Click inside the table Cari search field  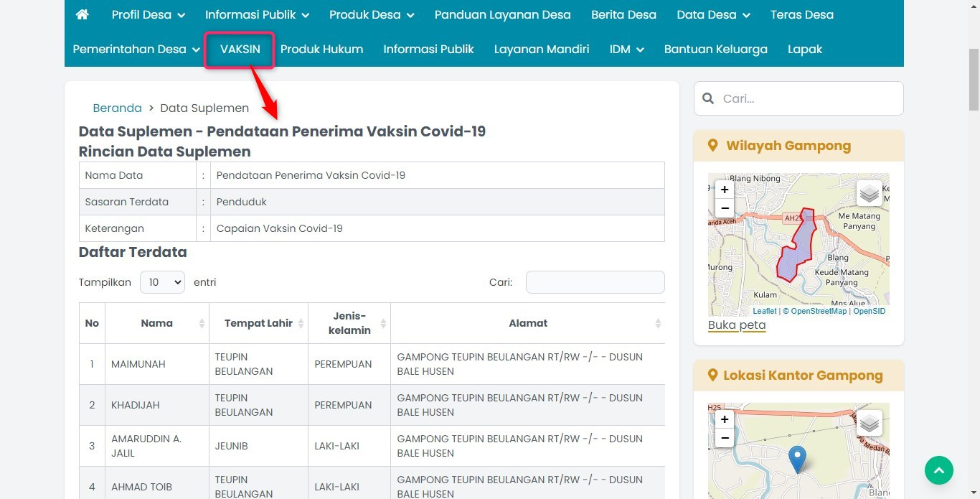coord(595,281)
